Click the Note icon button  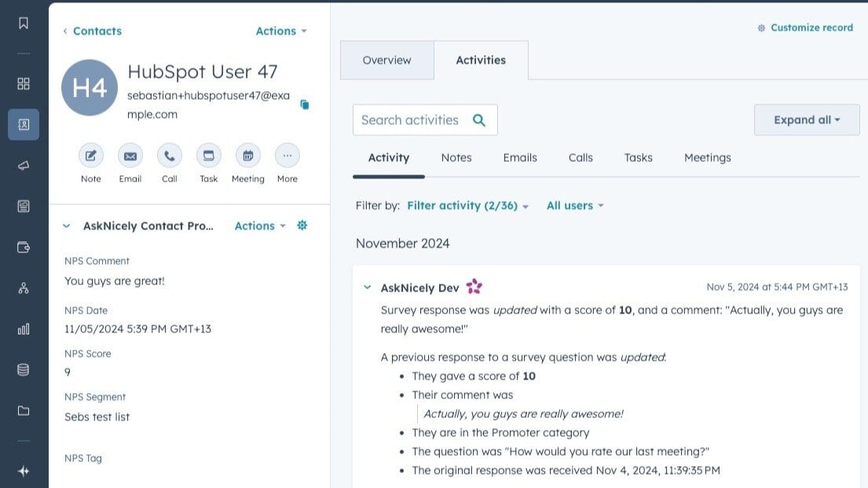[x=91, y=156]
